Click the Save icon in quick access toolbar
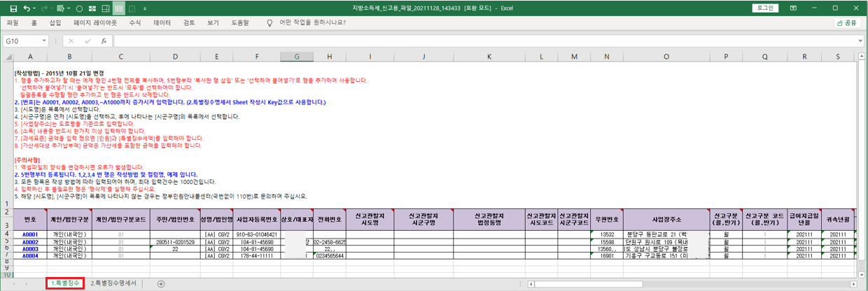The image size is (868, 291). (13, 8)
